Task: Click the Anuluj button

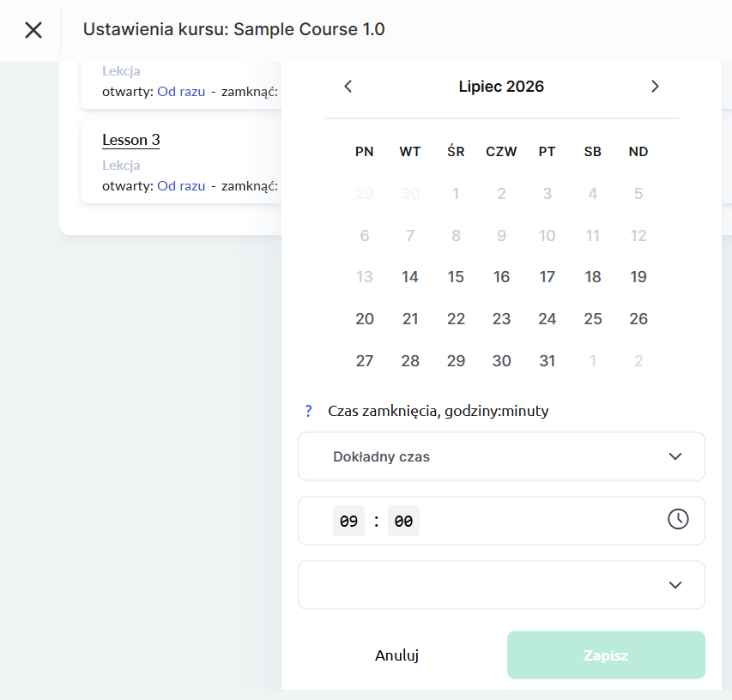Action: pos(396,655)
